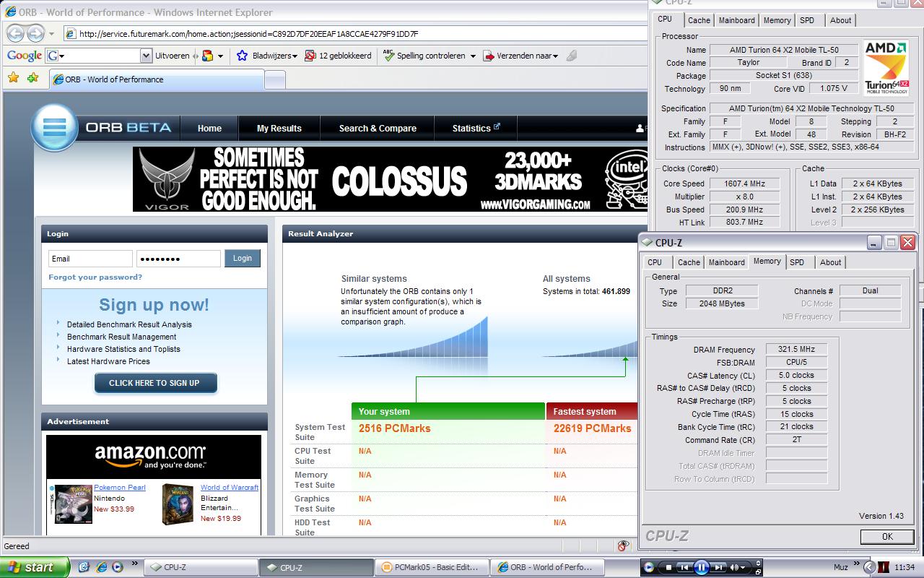Open the recent pages dropdown beside navigation arrows
924x578 pixels.
pyautogui.click(x=51, y=34)
